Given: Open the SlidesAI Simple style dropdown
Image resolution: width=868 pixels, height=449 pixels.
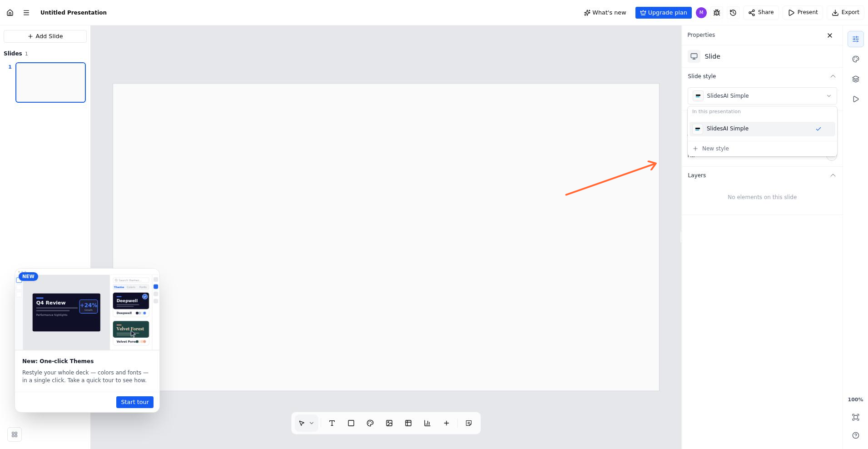Looking at the screenshot, I should tap(762, 96).
